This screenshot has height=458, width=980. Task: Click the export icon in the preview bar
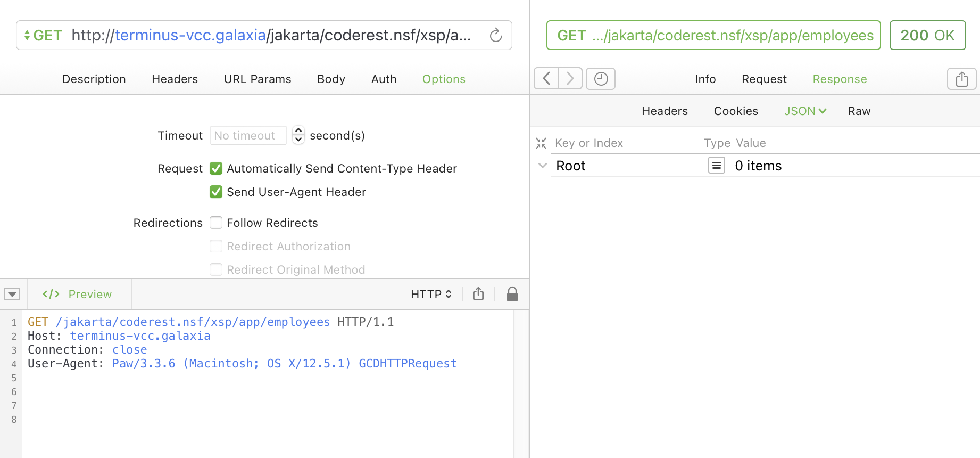tap(478, 294)
